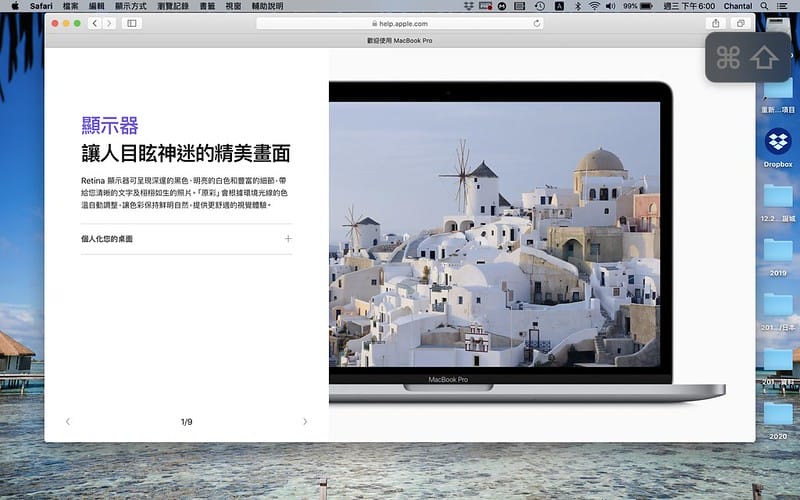This screenshot has height=500, width=800.
Task: Open the volume control icon
Action: click(x=610, y=6)
